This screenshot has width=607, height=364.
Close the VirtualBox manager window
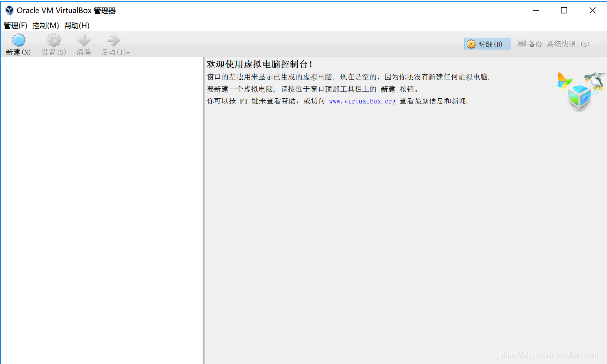[x=593, y=10]
